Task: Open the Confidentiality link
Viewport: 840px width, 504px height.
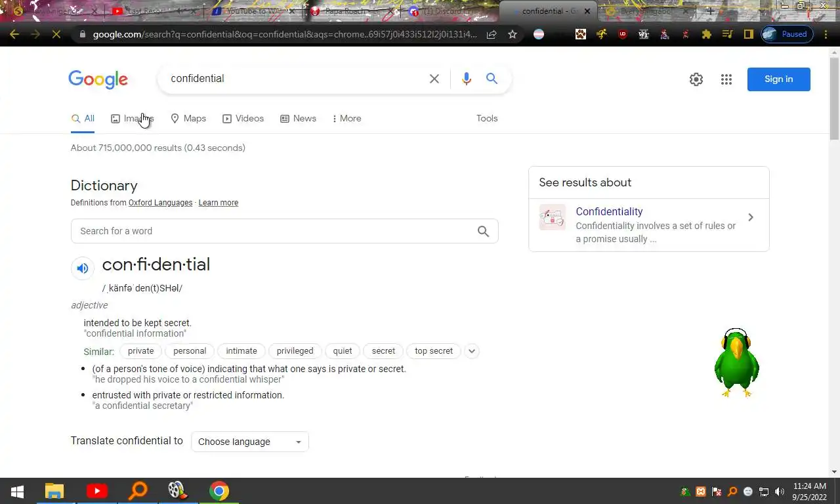Action: click(609, 211)
